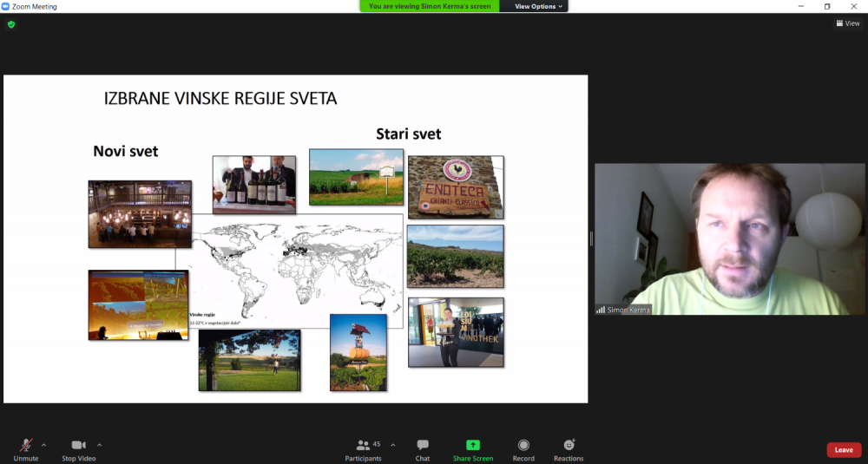Click the signal bars icon beside Simon Kerma
This screenshot has width=868, height=464.
[600, 310]
